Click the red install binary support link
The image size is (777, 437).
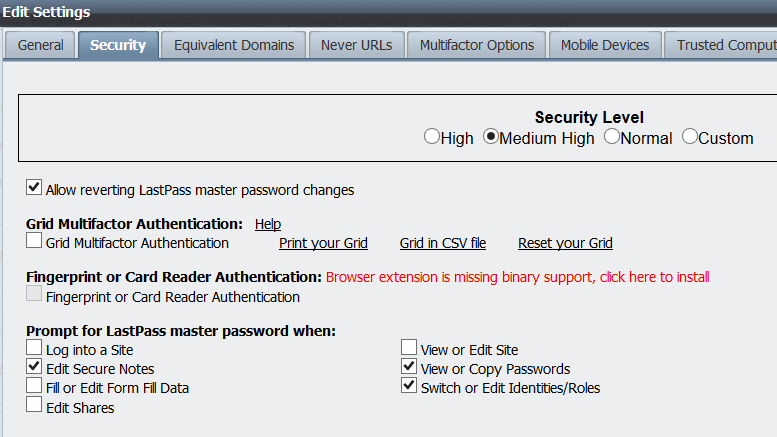coord(517,277)
